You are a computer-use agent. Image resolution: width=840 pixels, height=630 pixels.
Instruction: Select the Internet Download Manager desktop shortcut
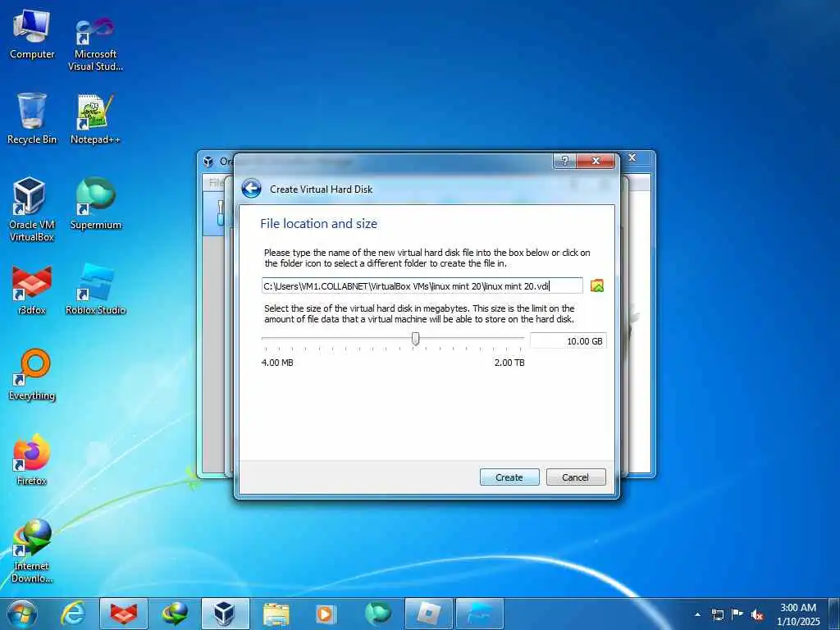pos(32,550)
